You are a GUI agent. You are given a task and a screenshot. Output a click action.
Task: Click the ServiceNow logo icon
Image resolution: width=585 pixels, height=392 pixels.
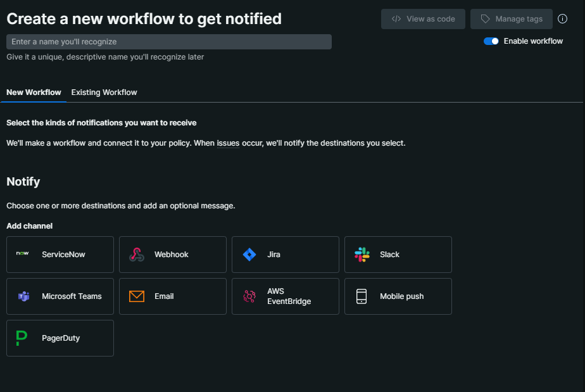pos(23,254)
